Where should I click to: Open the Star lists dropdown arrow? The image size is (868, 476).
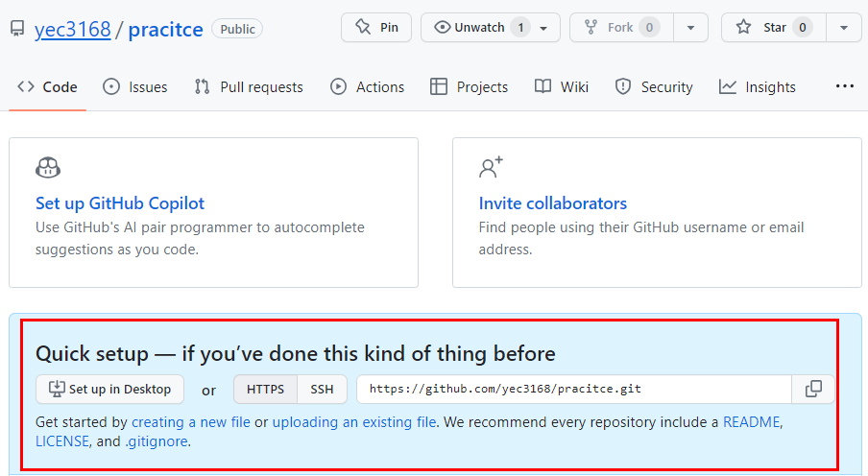click(x=844, y=27)
